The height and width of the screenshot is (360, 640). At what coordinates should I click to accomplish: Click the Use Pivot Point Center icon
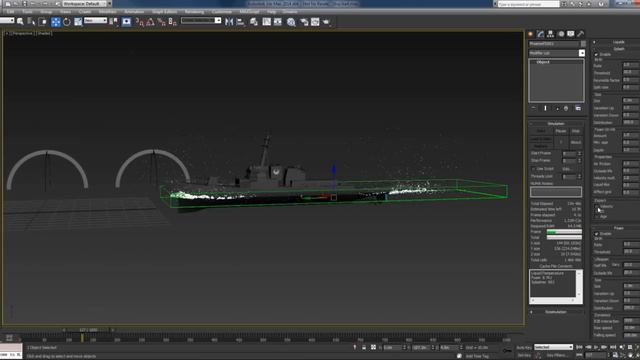pyautogui.click(x=113, y=22)
